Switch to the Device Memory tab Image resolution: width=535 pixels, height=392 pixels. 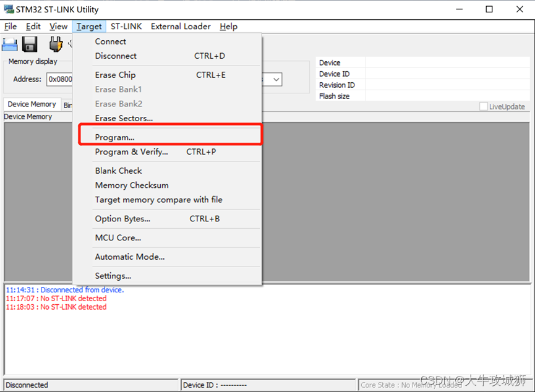point(32,104)
